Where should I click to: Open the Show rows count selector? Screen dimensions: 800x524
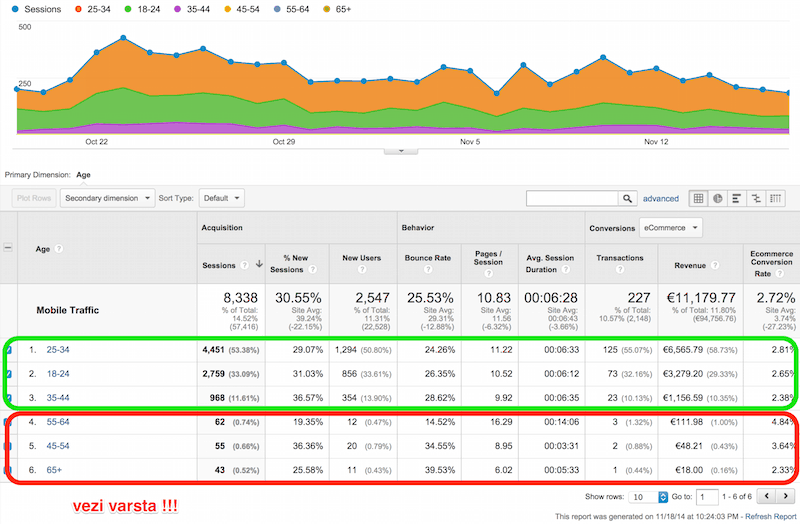[648, 496]
